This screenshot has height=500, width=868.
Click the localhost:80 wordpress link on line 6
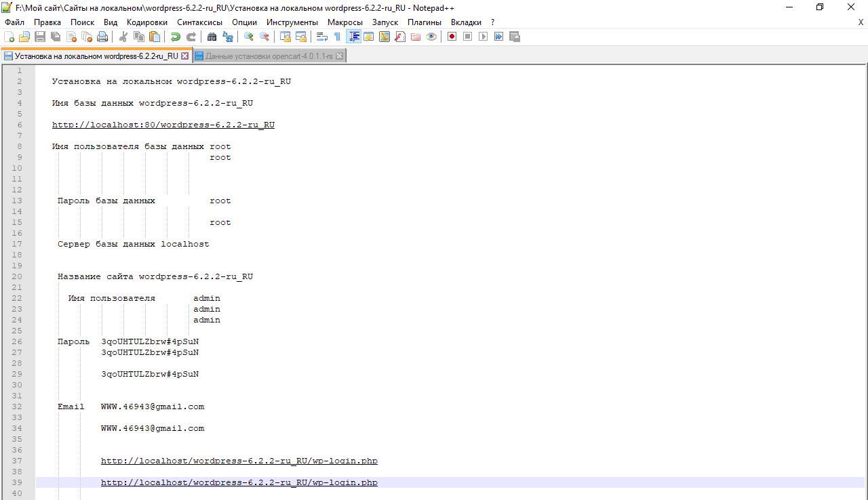tap(163, 125)
